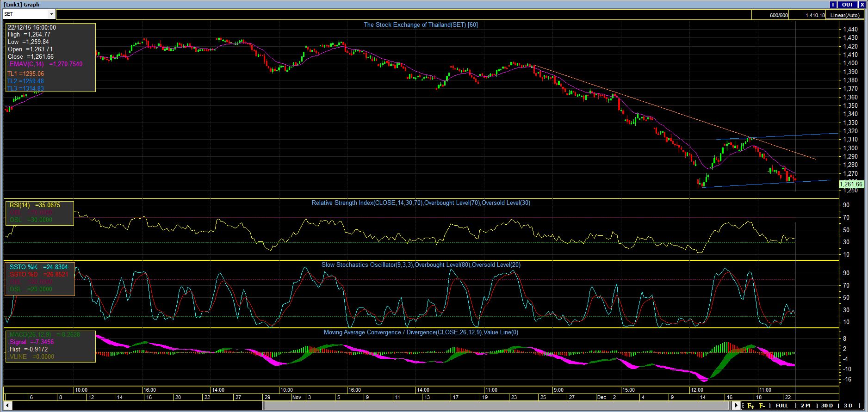Click the 1,261.66 current price tag
The width and height of the screenshot is (868, 412).
pos(851,184)
